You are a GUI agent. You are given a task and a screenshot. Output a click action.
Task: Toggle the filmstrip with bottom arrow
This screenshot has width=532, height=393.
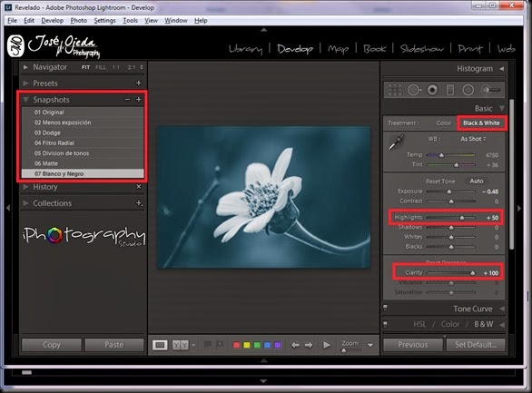[263, 361]
